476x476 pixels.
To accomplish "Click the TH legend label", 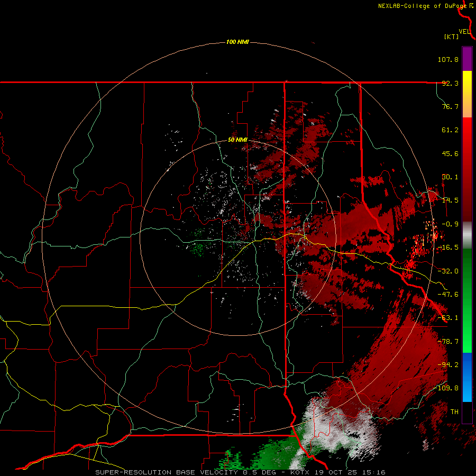I will pos(454,411).
